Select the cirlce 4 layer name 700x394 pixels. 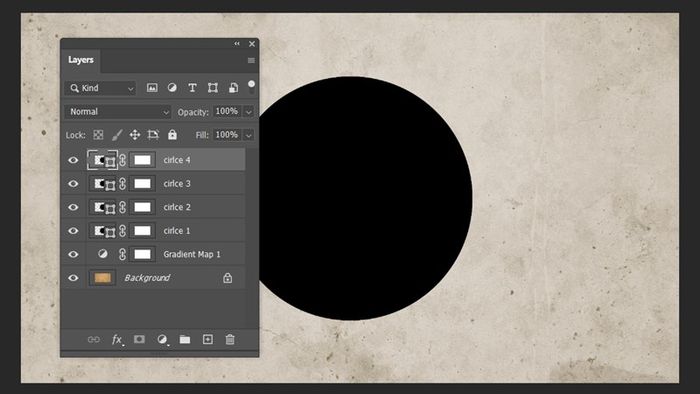(x=177, y=160)
